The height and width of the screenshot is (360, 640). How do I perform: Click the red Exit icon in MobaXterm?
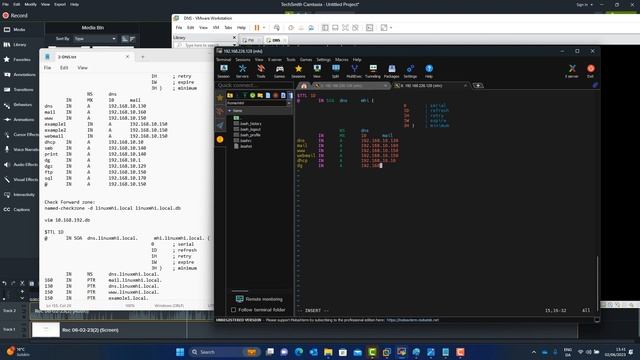[x=591, y=71]
